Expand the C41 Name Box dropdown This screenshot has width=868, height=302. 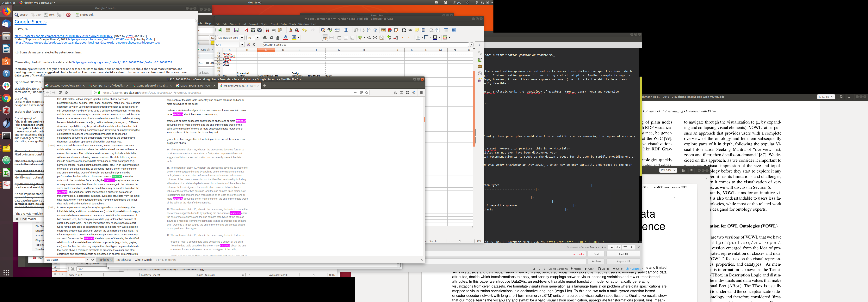[x=242, y=45]
